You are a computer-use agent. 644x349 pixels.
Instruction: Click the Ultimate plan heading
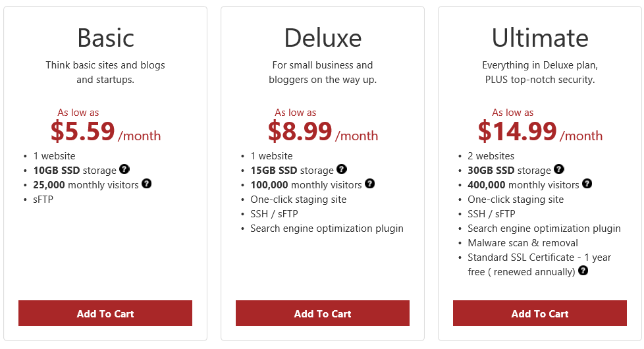click(540, 38)
